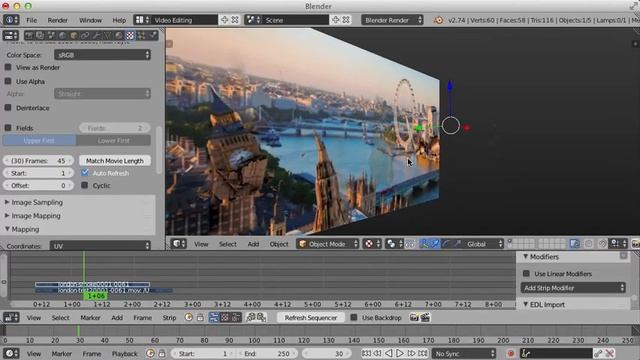
Task: Open the Help menu
Action: pos(119,20)
